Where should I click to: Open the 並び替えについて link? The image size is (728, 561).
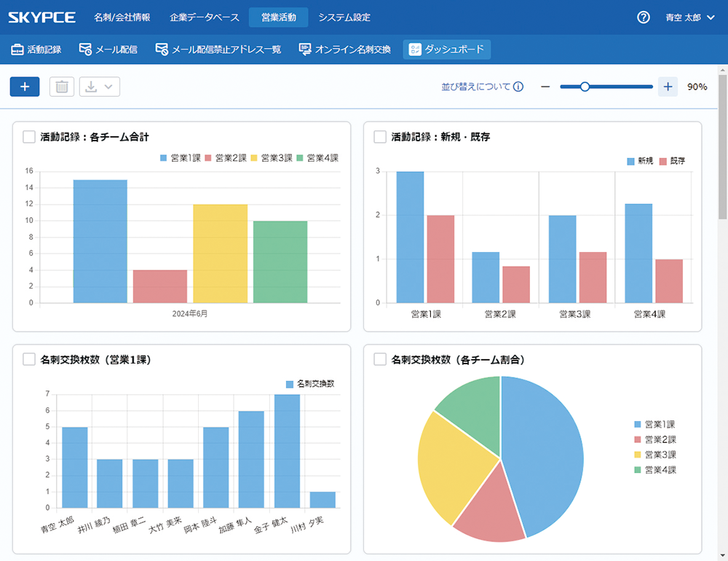[x=475, y=87]
